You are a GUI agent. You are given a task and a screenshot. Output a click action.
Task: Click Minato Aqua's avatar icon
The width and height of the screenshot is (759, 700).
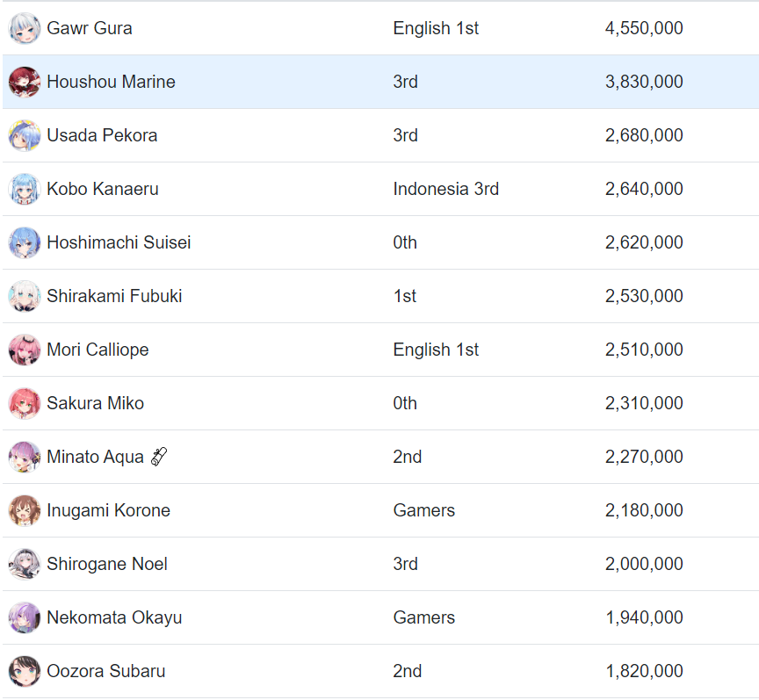click(25, 457)
